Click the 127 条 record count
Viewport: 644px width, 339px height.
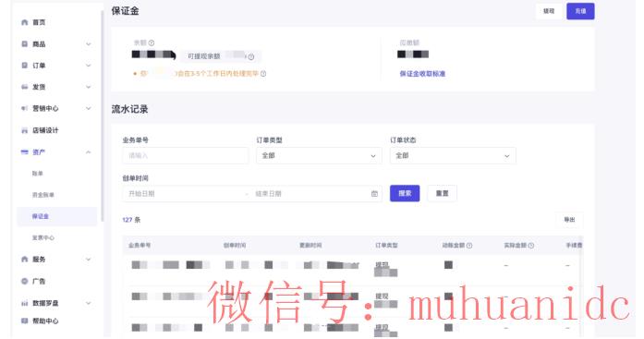131,220
